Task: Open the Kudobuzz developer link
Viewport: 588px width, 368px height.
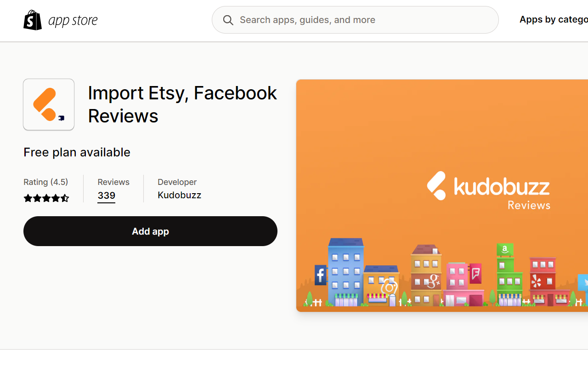Action: coord(179,195)
